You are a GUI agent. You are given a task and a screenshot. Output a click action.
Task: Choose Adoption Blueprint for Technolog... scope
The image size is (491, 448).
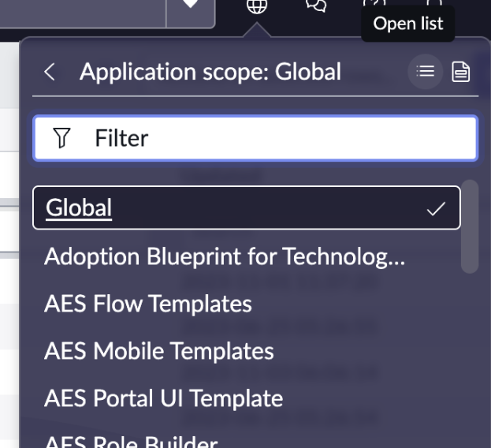[x=225, y=256]
